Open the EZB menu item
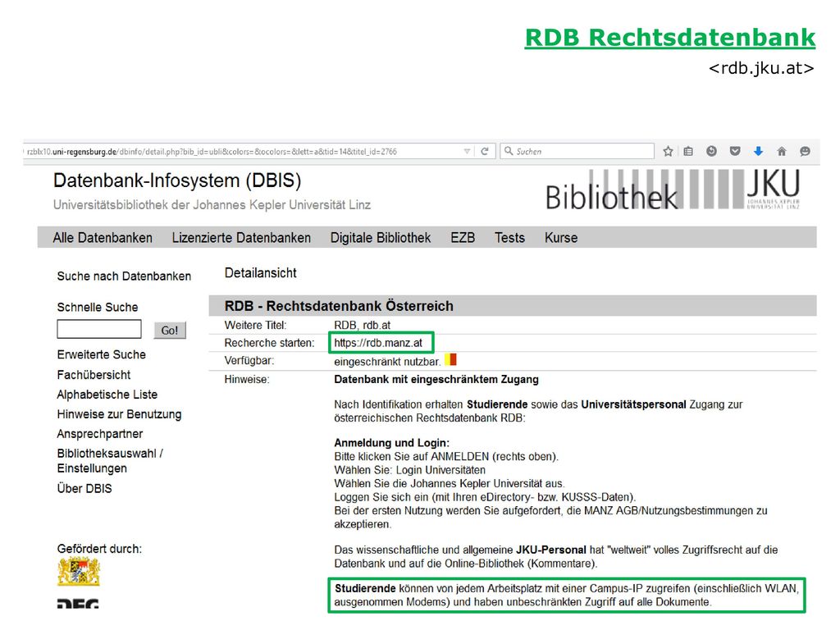The height and width of the screenshot is (630, 840). (x=463, y=238)
